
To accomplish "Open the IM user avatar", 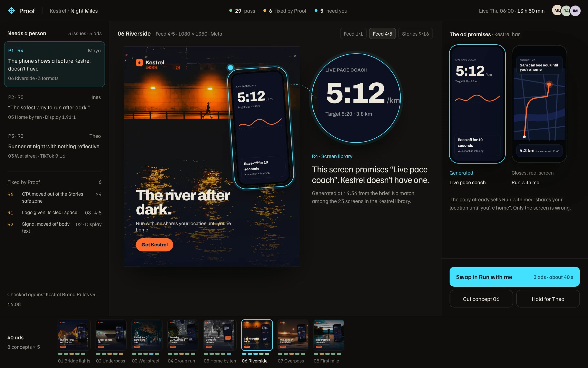I will tap(575, 11).
